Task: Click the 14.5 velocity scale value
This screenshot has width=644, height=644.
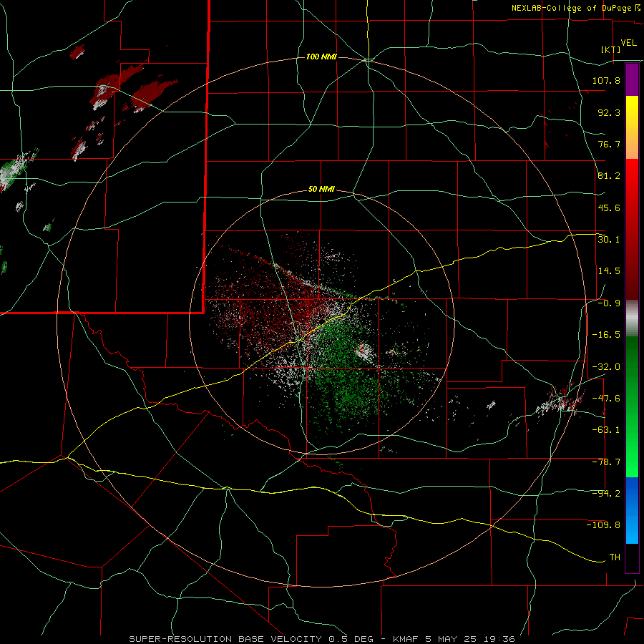Action: point(609,271)
